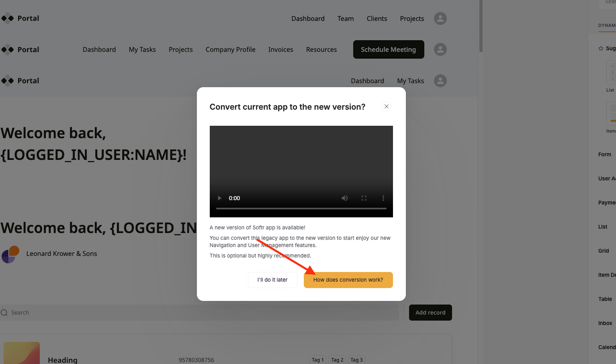The image size is (616, 364).
Task: Select the Calendar block in the sidebar
Action: 606,347
